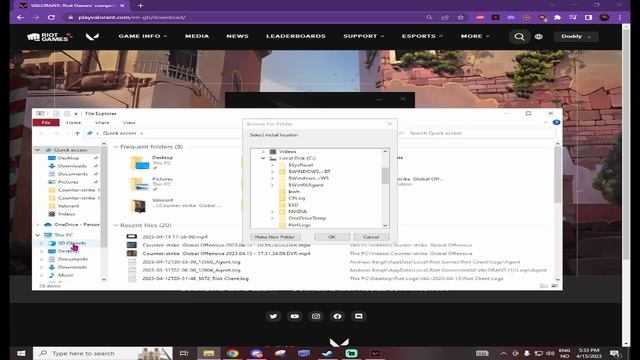Image resolution: width=640 pixels, height=360 pixels.
Task: Click OK in Browse For Folder
Action: (x=332, y=237)
